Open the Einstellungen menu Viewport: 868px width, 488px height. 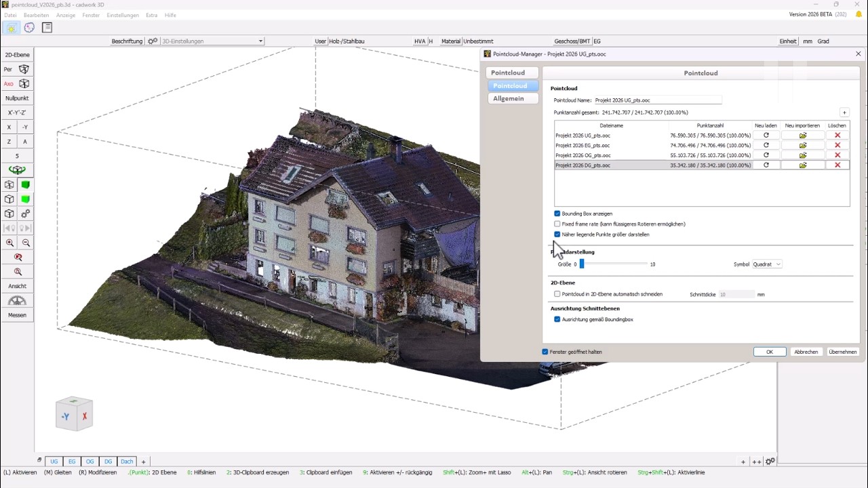[x=123, y=15]
